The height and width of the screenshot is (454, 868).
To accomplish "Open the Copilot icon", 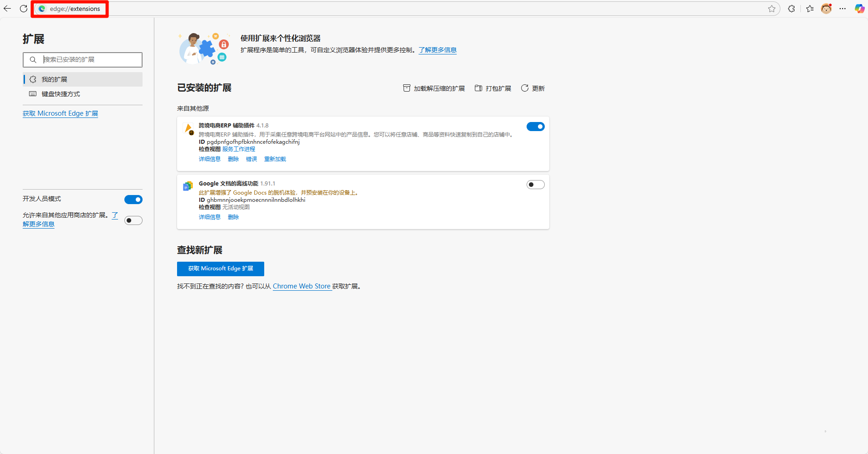I will (859, 9).
